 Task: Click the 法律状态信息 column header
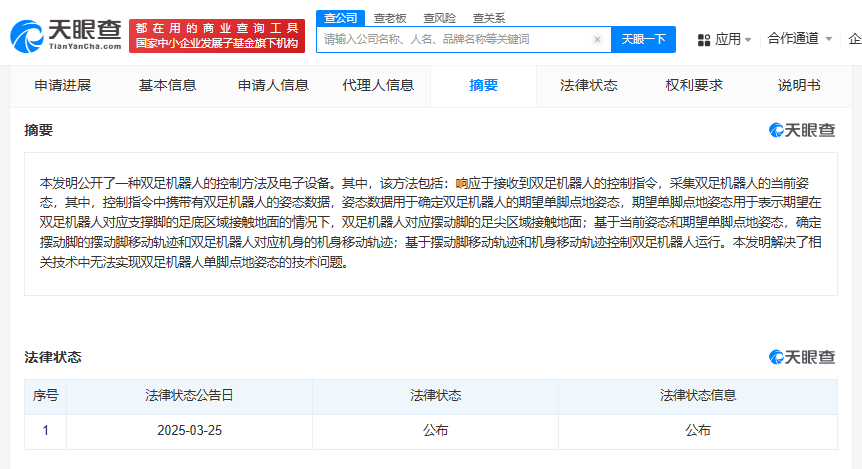pos(698,395)
